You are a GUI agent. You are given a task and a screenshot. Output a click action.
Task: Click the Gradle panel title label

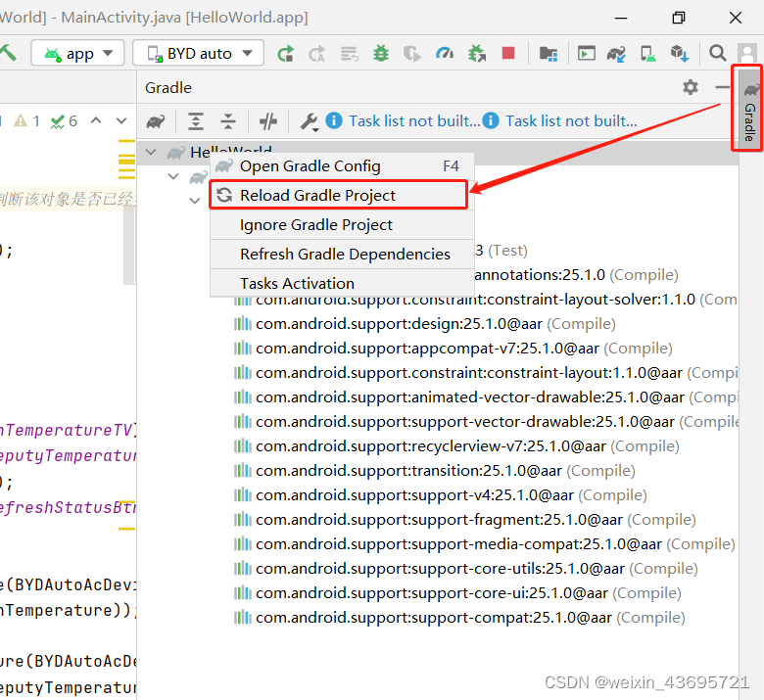168,88
